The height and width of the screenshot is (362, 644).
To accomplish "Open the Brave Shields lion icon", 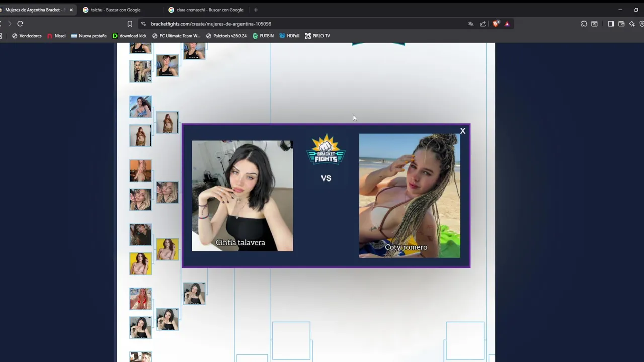I will (496, 24).
